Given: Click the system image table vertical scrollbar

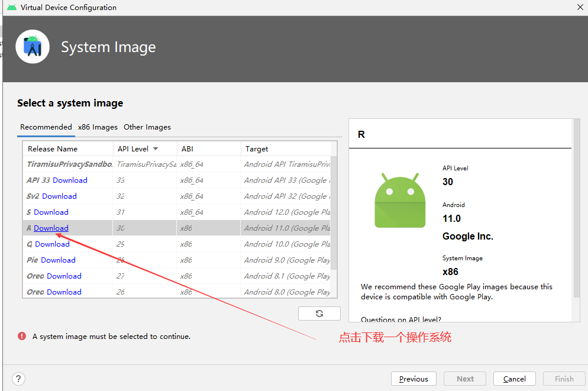Looking at the screenshot, I should coord(334,213).
